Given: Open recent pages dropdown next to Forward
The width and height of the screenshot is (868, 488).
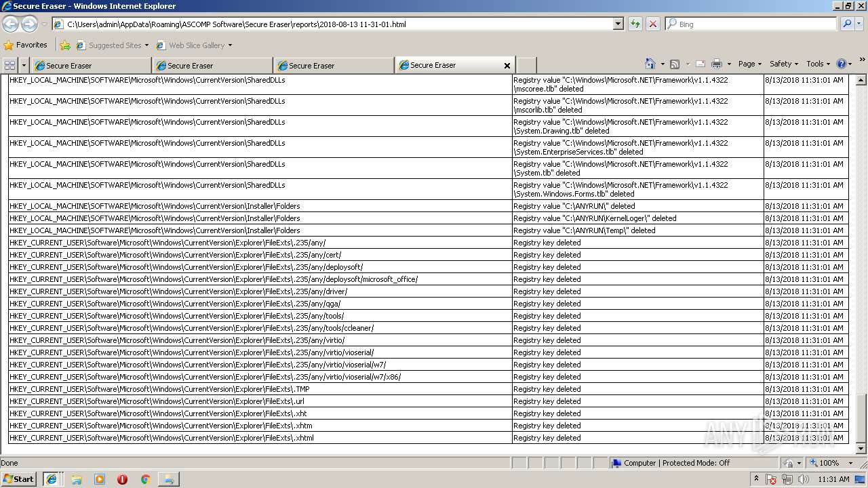Looking at the screenshot, I should 44,24.
